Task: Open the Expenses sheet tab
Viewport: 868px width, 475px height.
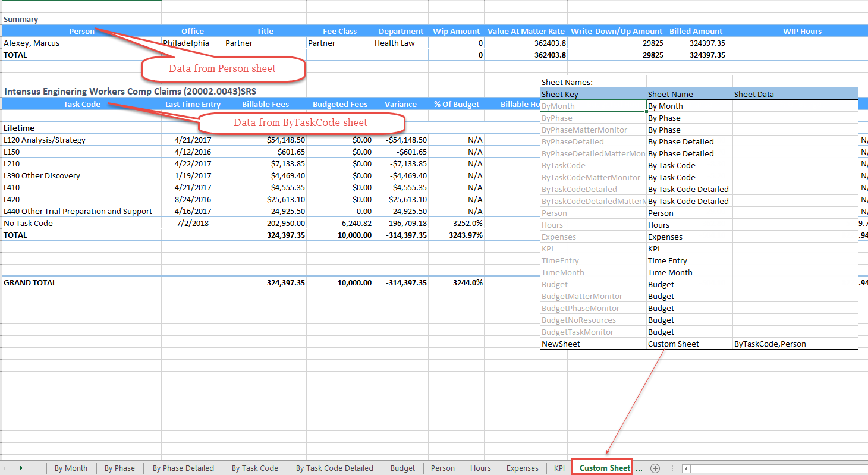Action: click(522, 468)
